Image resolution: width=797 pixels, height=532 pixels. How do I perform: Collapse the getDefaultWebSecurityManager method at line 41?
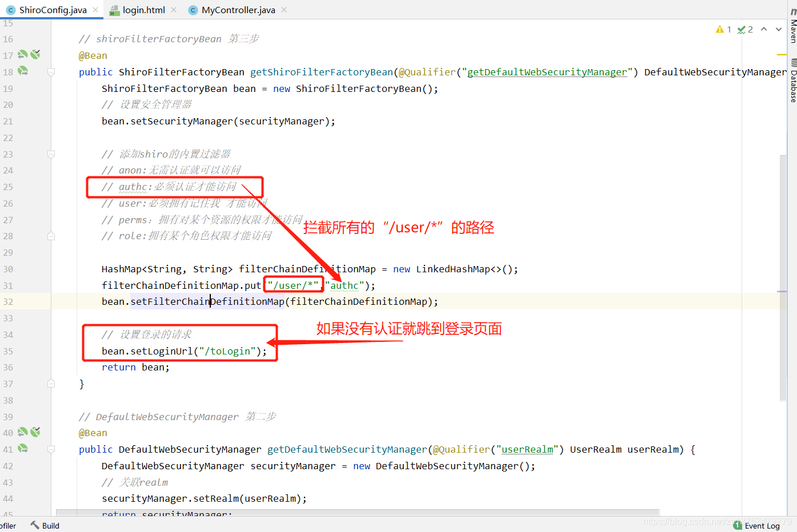pos(51,449)
